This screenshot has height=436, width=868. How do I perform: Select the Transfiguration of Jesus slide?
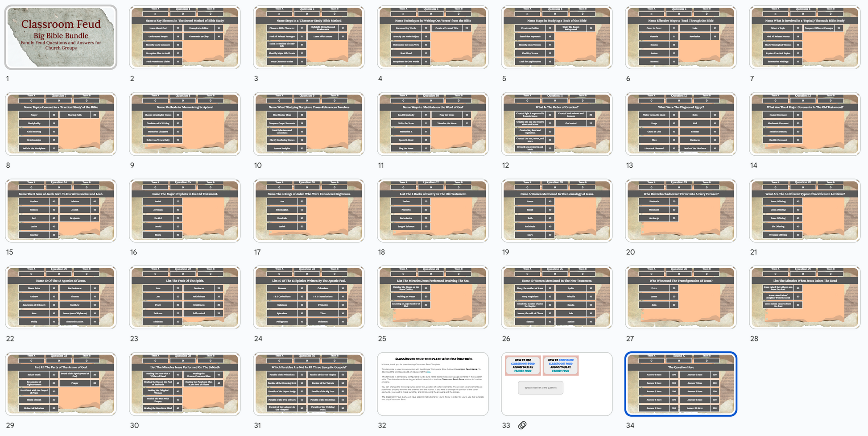(681, 298)
